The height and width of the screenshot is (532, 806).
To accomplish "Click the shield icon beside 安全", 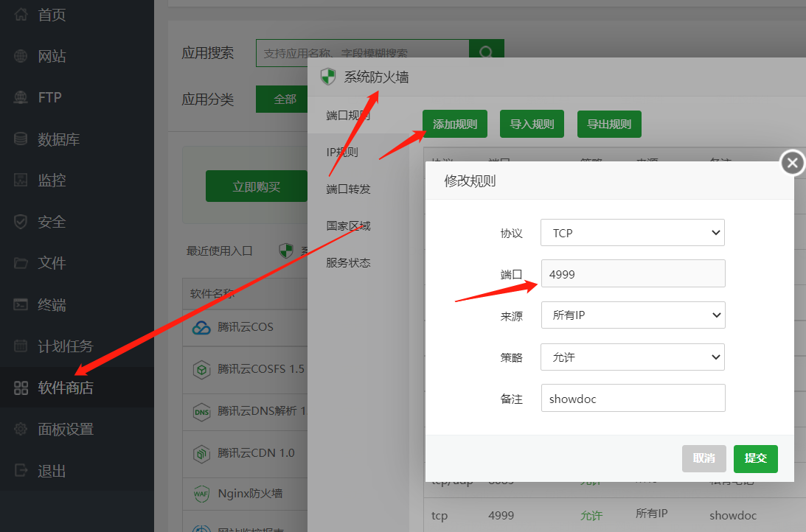I will (x=21, y=222).
